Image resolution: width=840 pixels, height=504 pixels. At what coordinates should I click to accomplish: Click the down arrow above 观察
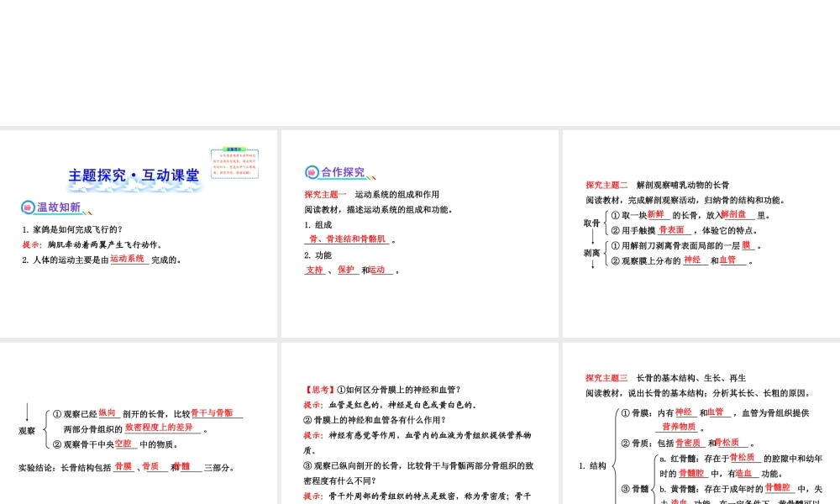(27, 412)
